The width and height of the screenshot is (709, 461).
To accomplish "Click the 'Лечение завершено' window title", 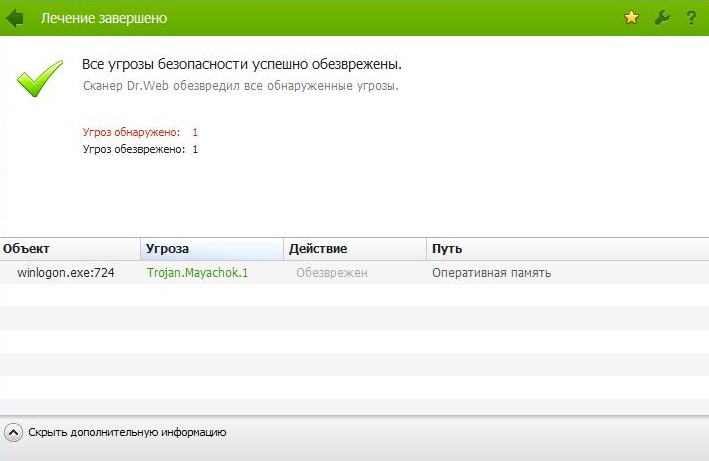I will [103, 18].
